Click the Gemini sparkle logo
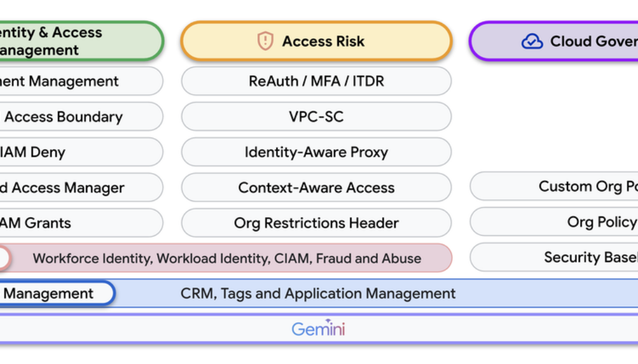 point(318,328)
